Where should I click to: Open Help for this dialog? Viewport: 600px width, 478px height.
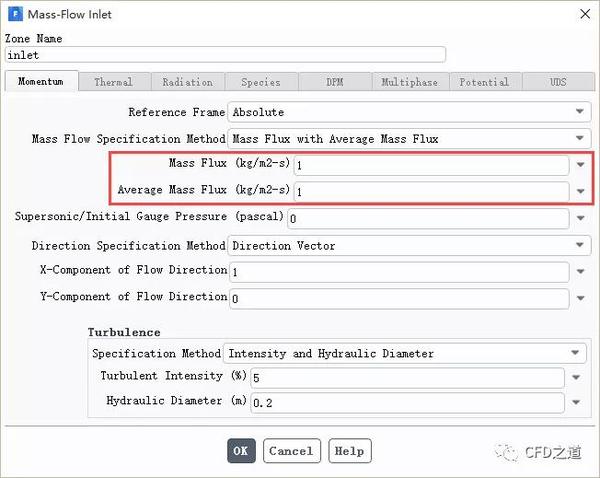coord(349,451)
